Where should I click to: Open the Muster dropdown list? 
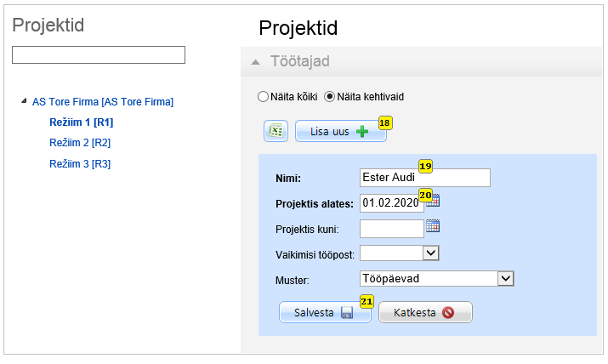point(506,278)
